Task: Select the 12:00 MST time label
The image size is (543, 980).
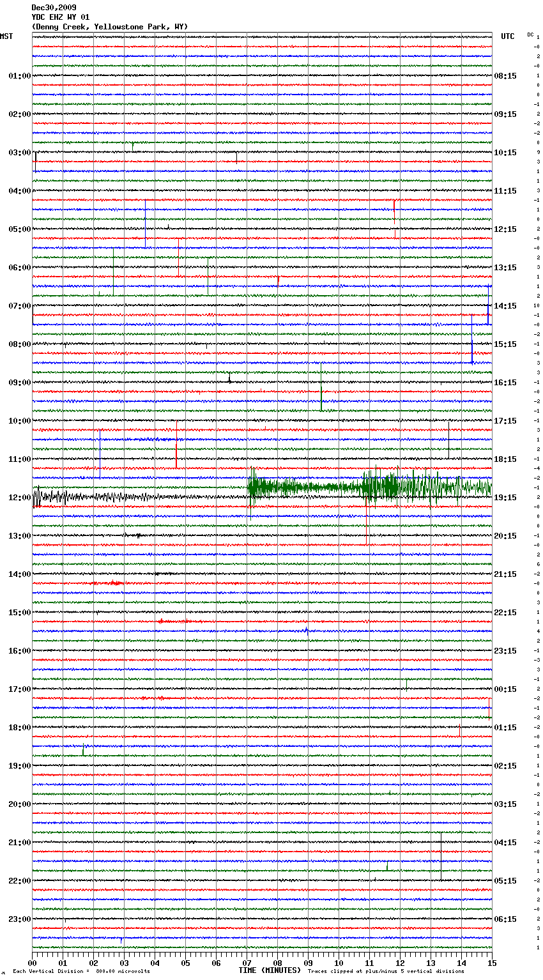Action: [x=20, y=498]
